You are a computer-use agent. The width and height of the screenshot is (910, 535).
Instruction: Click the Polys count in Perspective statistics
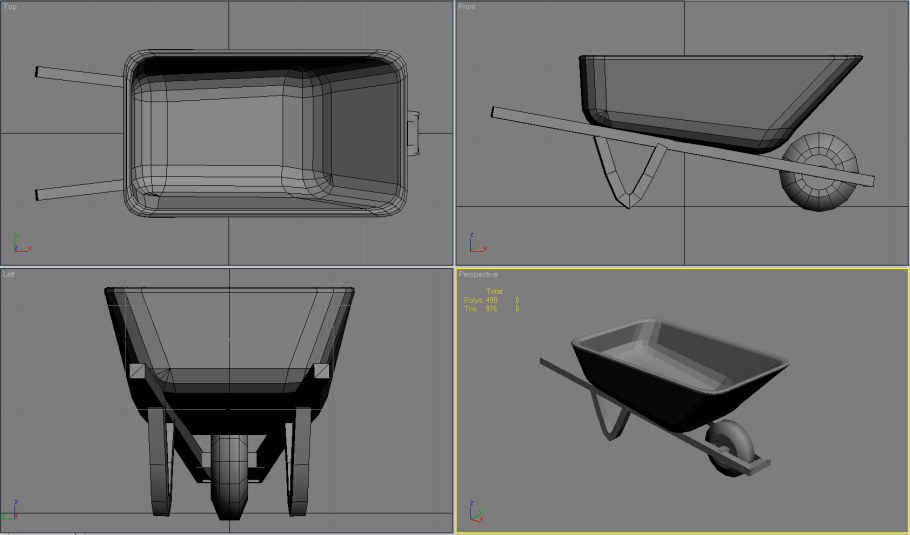[490, 300]
